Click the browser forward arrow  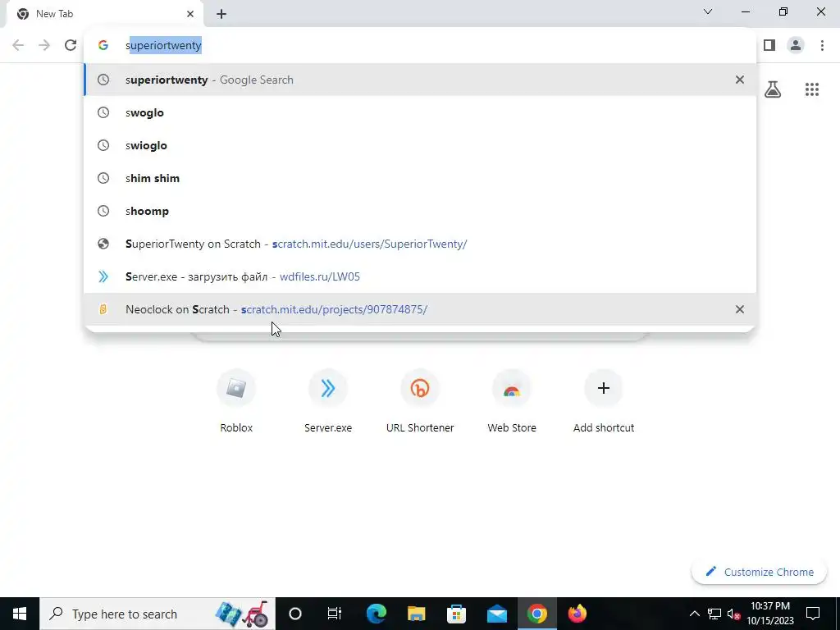[44, 45]
